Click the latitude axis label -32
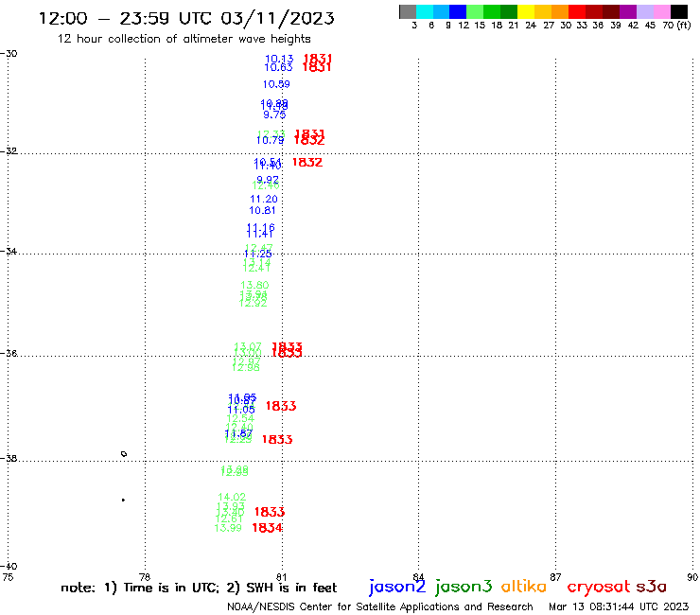This screenshot has height=615, width=700. point(9,151)
